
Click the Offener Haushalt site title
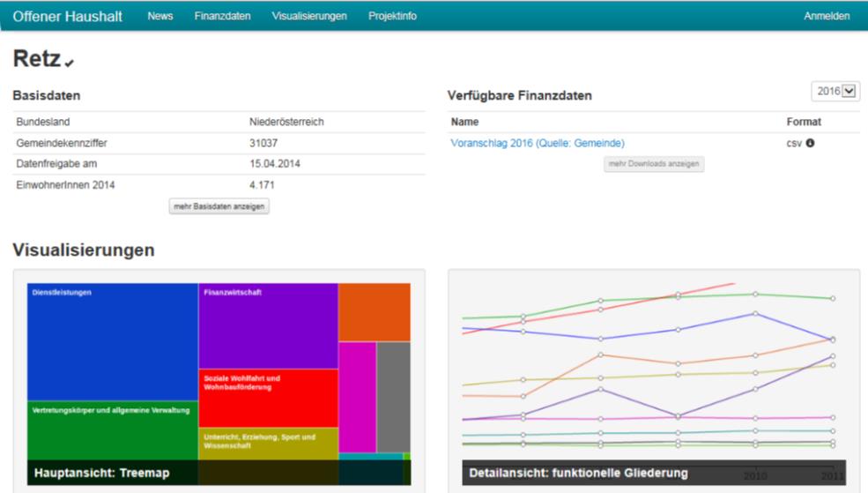(68, 16)
